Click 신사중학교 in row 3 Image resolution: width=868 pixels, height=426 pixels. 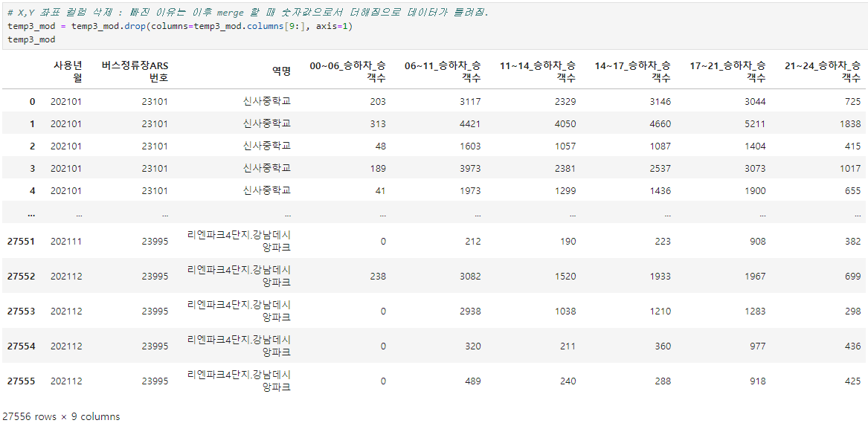tap(267, 168)
